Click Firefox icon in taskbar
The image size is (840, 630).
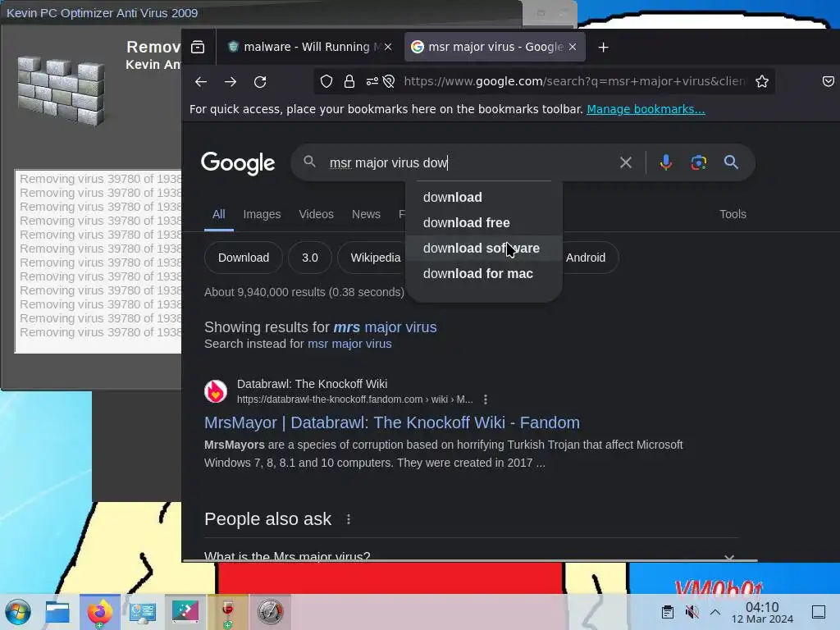pos(100,612)
